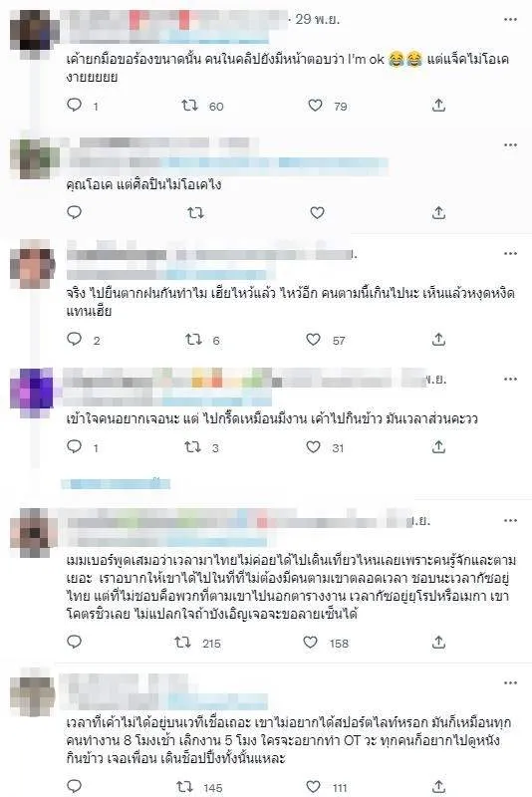
Task: Open more menu on คุณโอเค reply
Action: click(510, 145)
